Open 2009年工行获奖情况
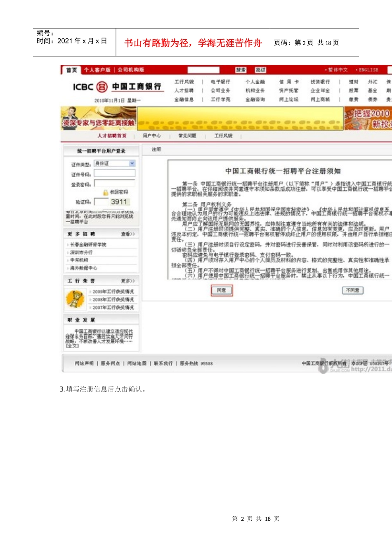This screenshot has height=555, width=392. coord(113,292)
